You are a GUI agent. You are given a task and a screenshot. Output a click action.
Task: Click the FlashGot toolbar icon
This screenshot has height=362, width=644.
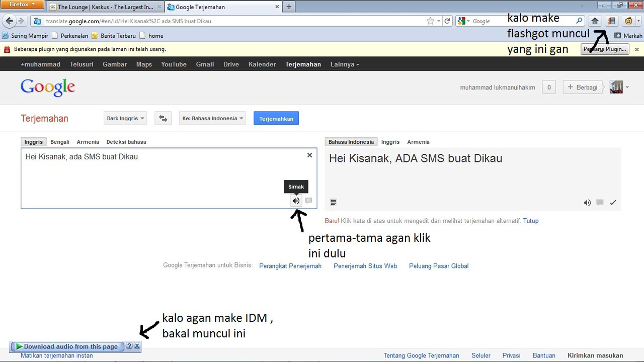pyautogui.click(x=612, y=21)
